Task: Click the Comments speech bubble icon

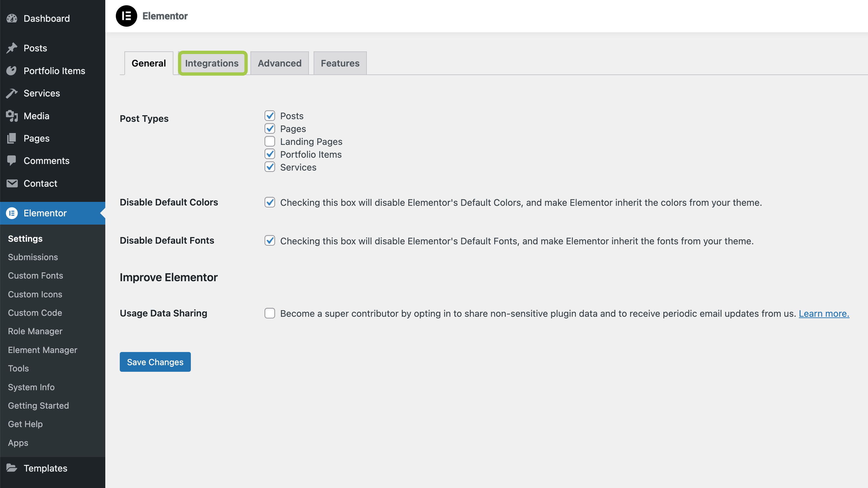Action: point(12,161)
